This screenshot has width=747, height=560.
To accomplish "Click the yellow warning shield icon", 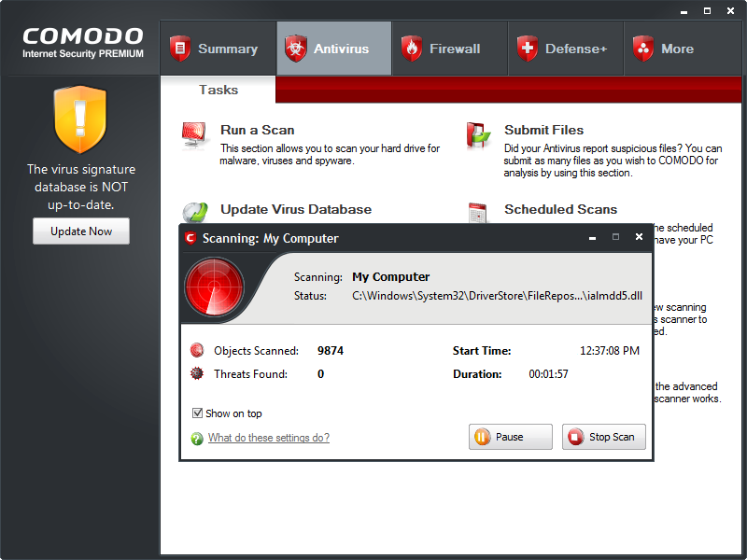I will click(80, 119).
